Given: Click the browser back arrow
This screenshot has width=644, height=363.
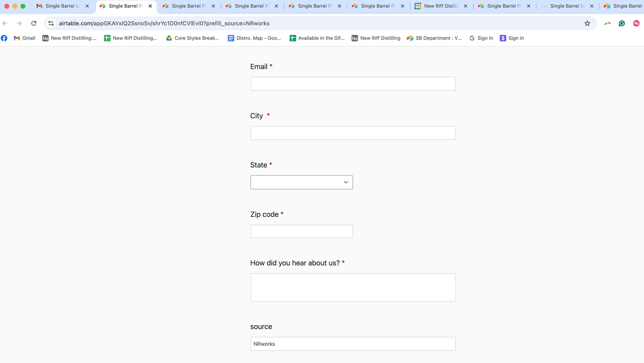Looking at the screenshot, I should [5, 23].
